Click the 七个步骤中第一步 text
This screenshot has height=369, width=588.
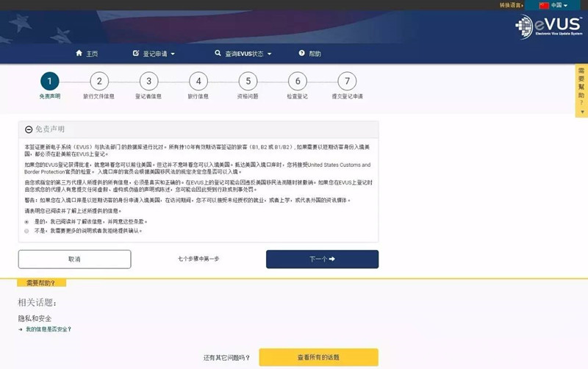click(198, 259)
